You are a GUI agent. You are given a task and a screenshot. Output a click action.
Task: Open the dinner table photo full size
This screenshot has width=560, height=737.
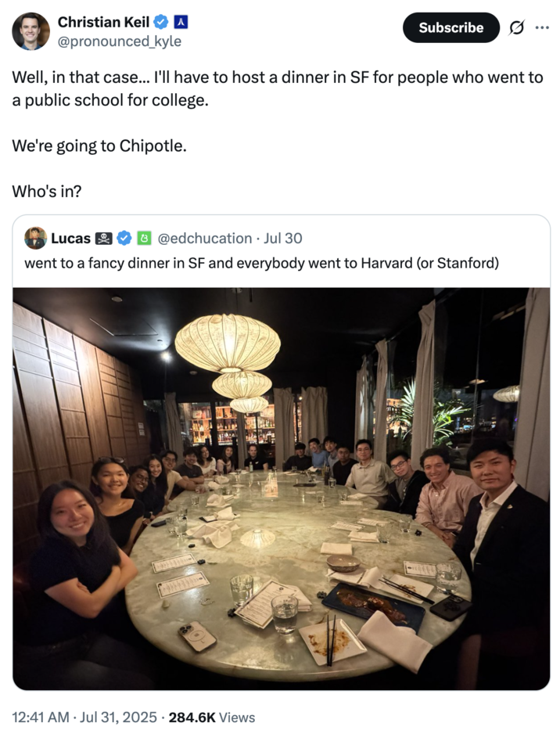click(x=280, y=485)
